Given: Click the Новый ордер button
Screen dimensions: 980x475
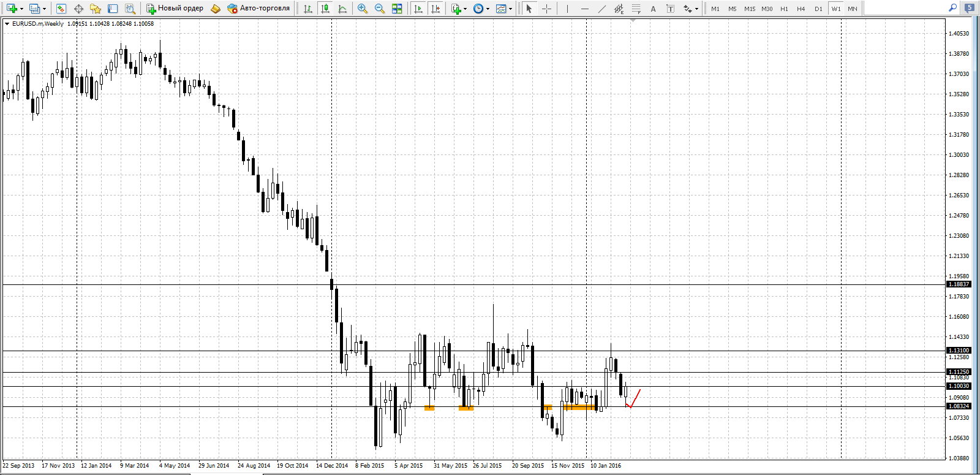Looking at the screenshot, I should tap(175, 9).
